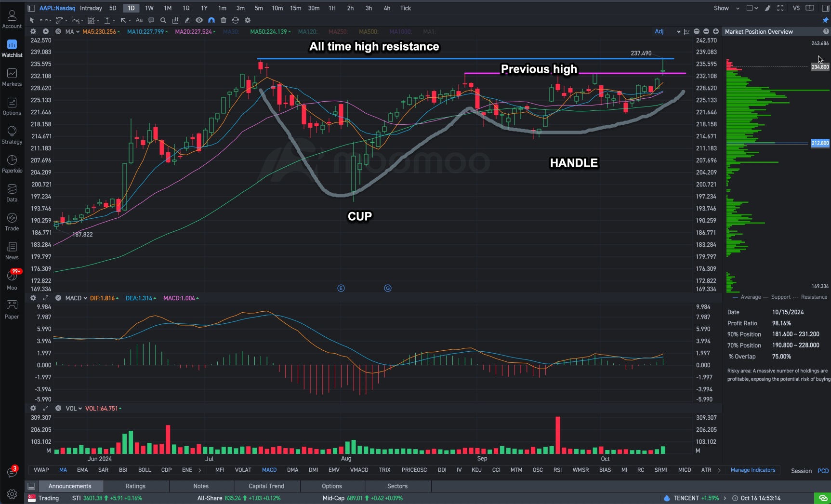Show more sub indicators arrow after ATR
Image resolution: width=831 pixels, height=504 pixels.
point(719,470)
